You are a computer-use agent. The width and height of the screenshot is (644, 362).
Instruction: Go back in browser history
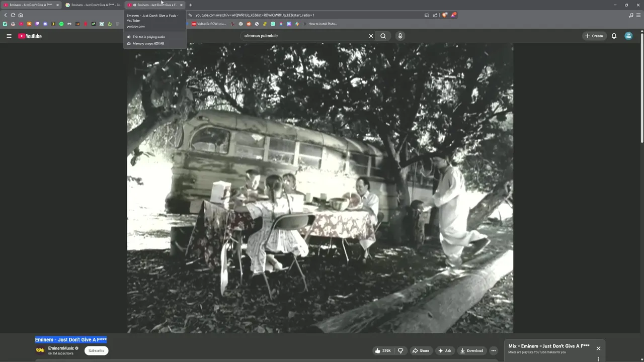coord(6,15)
